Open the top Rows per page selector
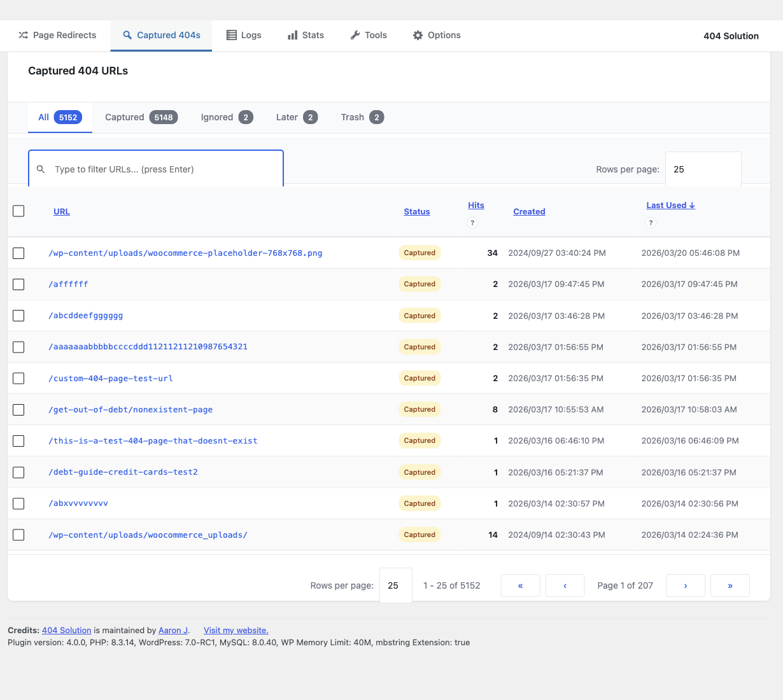 click(703, 169)
